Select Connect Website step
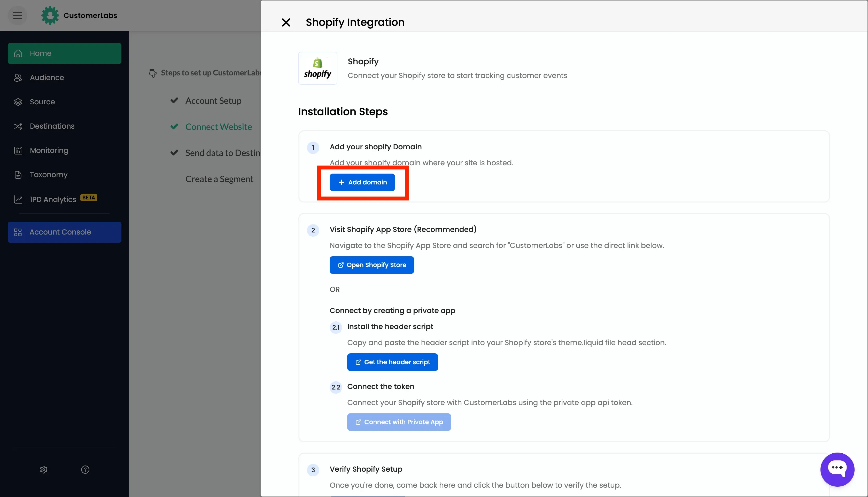 (219, 127)
